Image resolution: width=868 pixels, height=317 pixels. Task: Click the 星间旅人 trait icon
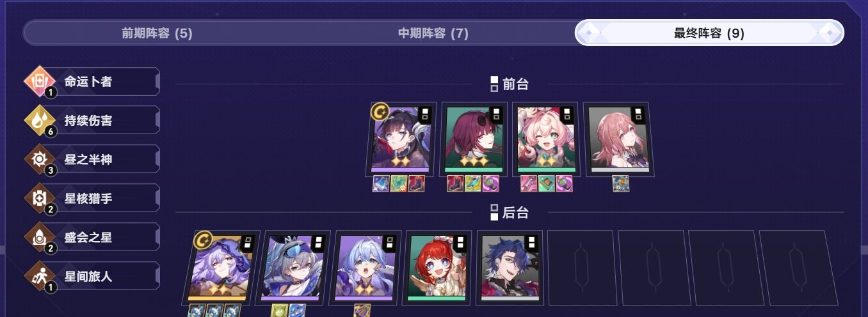41,276
